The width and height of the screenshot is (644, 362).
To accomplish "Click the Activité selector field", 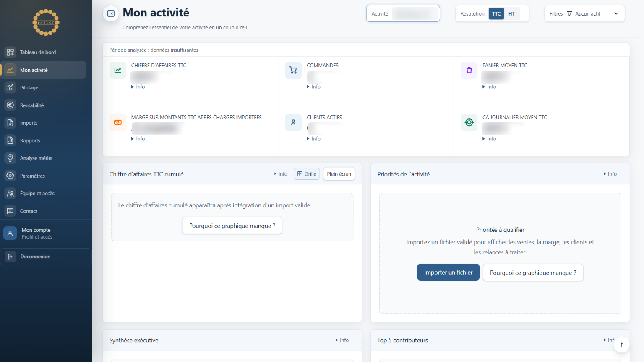I will pyautogui.click(x=403, y=13).
